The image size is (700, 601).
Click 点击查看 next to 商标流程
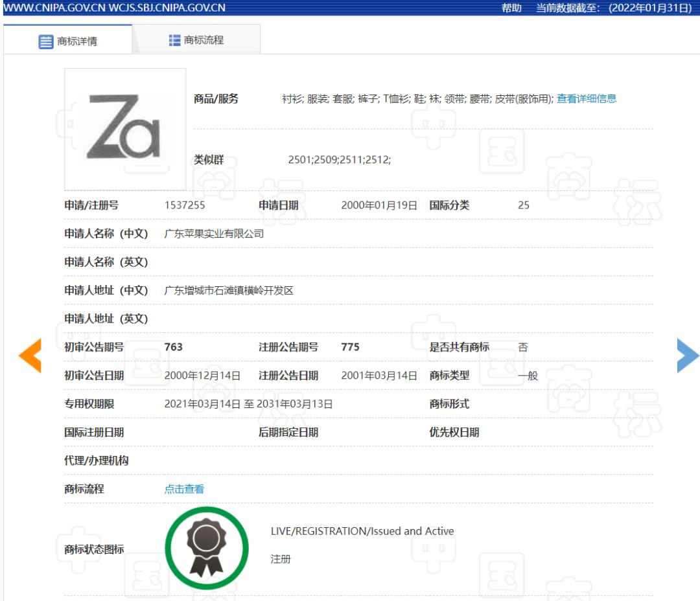coord(184,488)
